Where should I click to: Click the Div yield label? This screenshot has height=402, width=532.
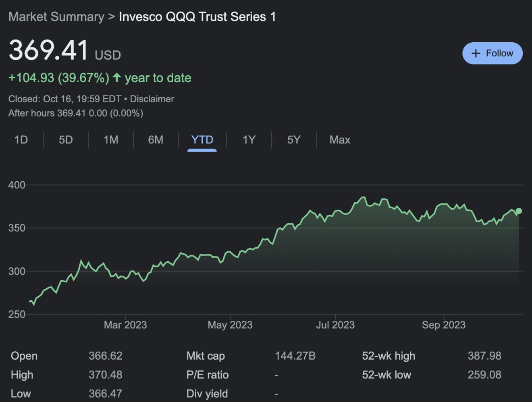point(207,394)
